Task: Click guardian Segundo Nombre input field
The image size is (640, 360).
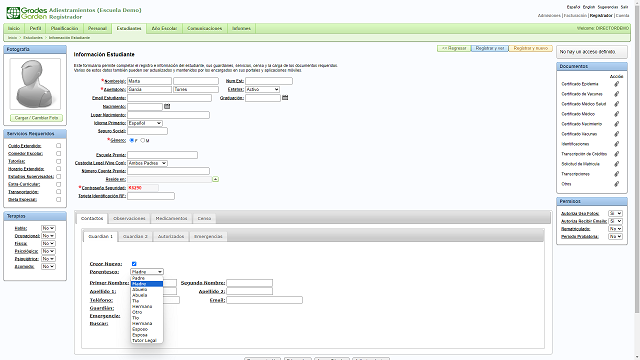Action: point(249,283)
